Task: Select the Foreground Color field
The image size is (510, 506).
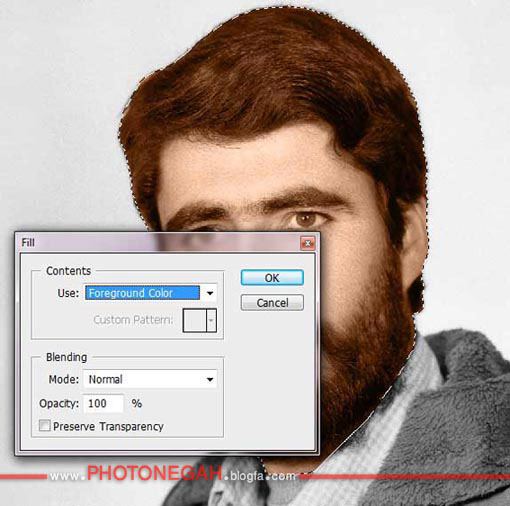Action: tap(143, 293)
